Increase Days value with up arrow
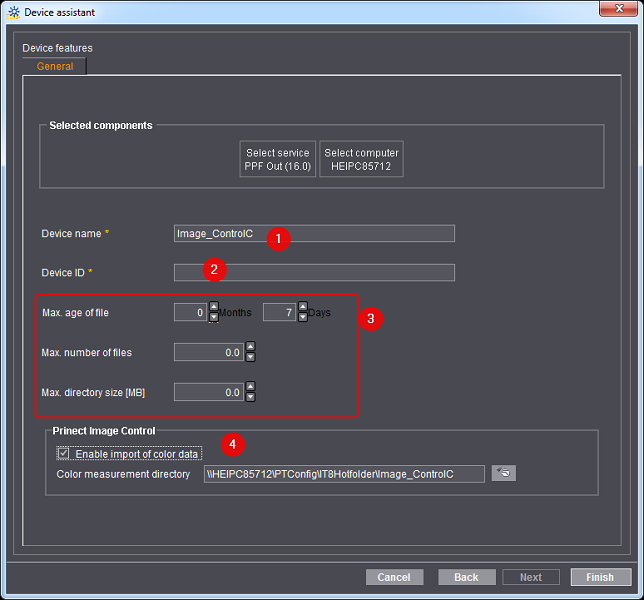The image size is (644, 600). tap(302, 307)
